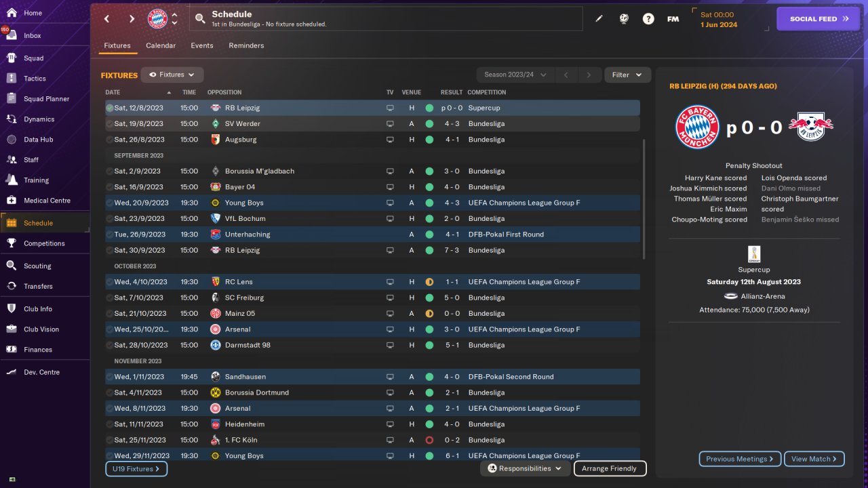Image resolution: width=868 pixels, height=488 pixels.
Task: Click the FM logo icon
Action: click(673, 19)
